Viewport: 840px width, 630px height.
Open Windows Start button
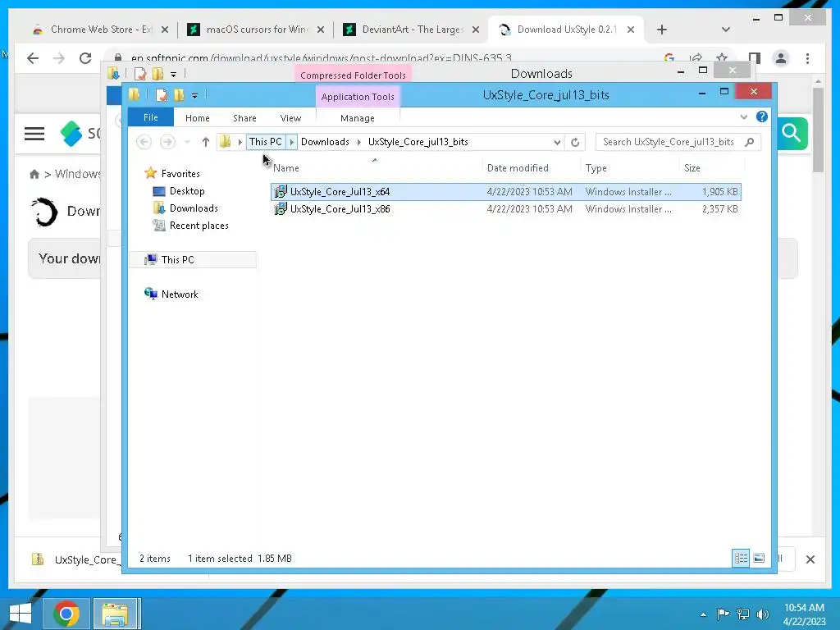click(x=21, y=614)
